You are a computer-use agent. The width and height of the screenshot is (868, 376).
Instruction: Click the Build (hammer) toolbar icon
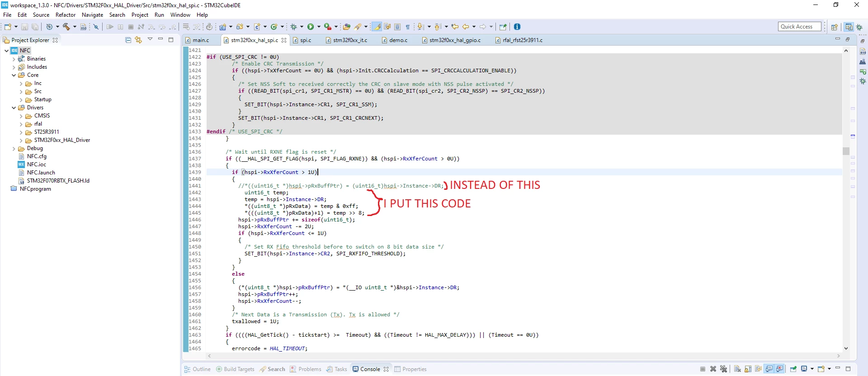pyautogui.click(x=66, y=27)
